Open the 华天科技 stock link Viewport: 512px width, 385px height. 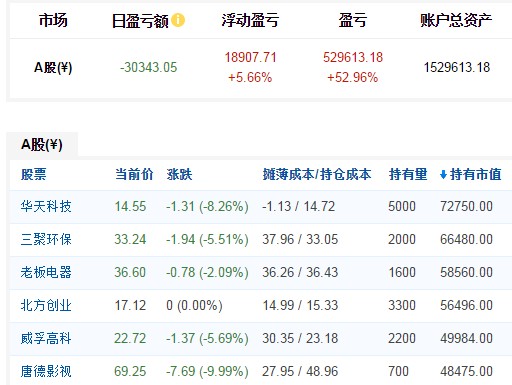tap(46, 206)
